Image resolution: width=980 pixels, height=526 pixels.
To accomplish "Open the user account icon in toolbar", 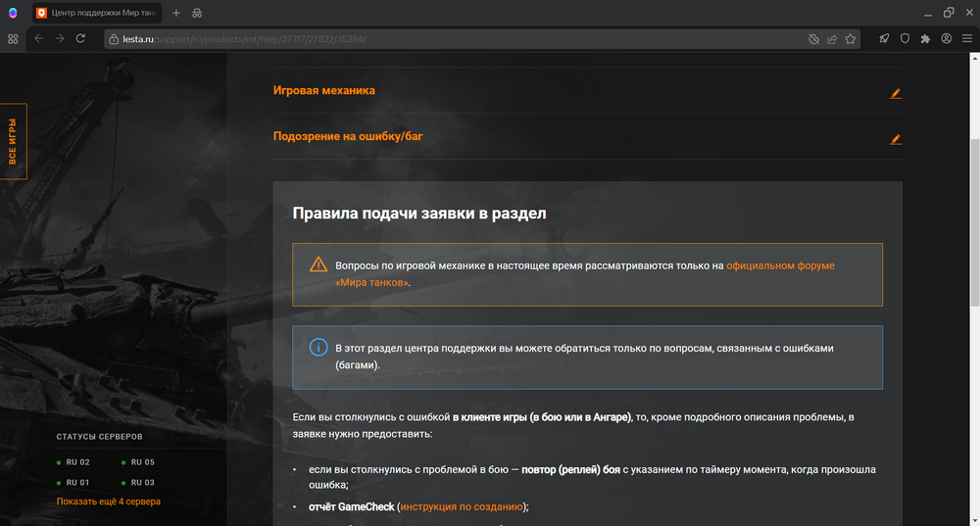I will click(x=947, y=39).
